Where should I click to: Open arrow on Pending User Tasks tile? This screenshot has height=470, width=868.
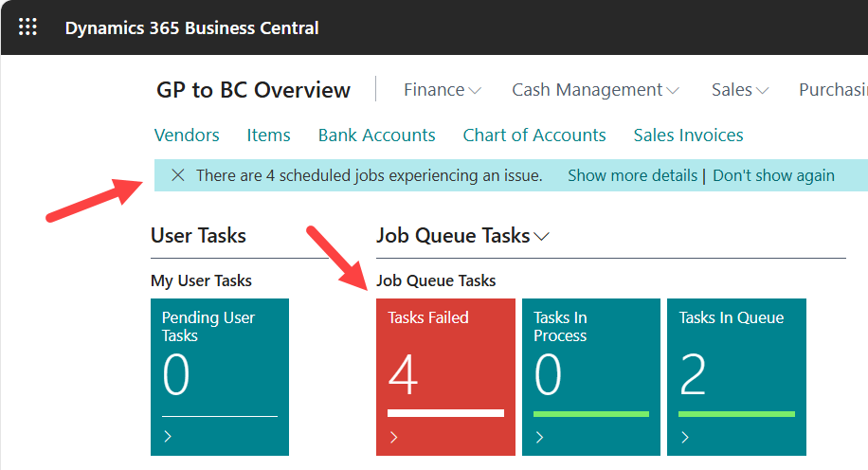pyautogui.click(x=168, y=437)
